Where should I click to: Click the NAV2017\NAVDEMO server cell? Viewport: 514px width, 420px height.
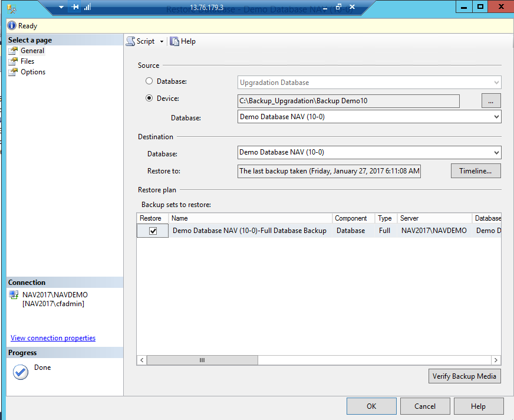434,231
